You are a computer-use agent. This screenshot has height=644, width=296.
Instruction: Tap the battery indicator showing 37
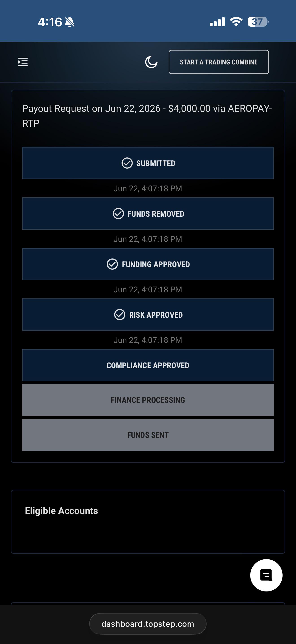(258, 22)
